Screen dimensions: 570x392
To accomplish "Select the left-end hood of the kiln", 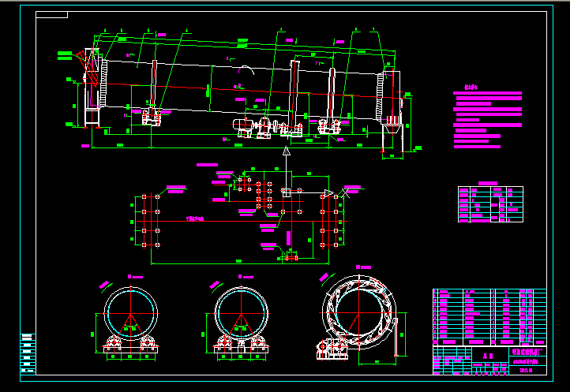I will point(92,87).
